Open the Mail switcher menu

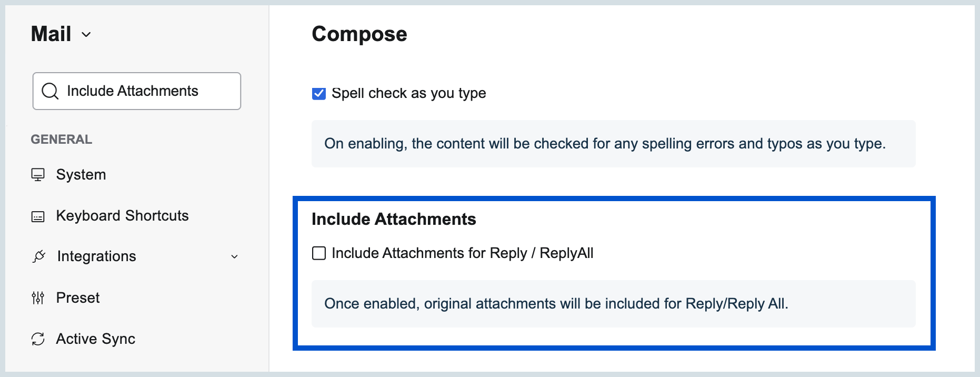coord(62,34)
